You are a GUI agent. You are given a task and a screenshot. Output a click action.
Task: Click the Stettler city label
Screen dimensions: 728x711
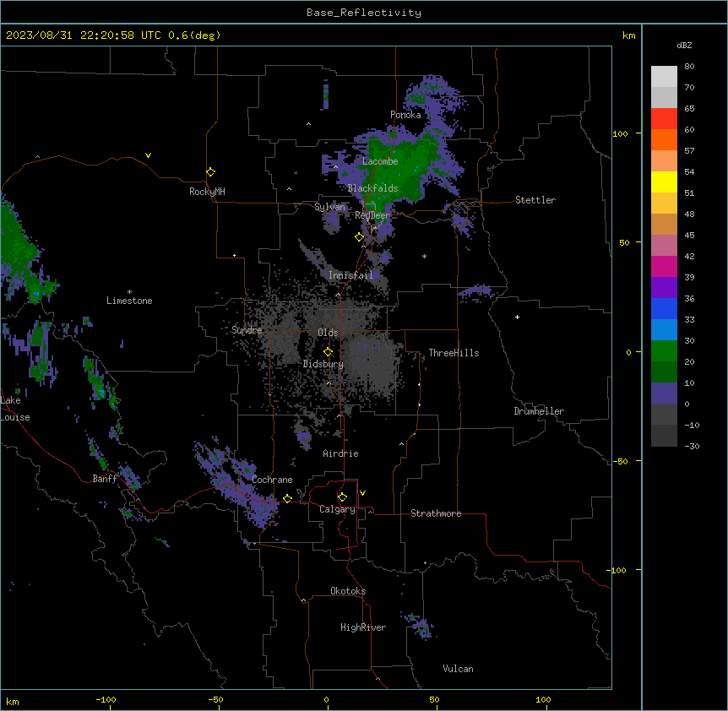[x=535, y=200]
